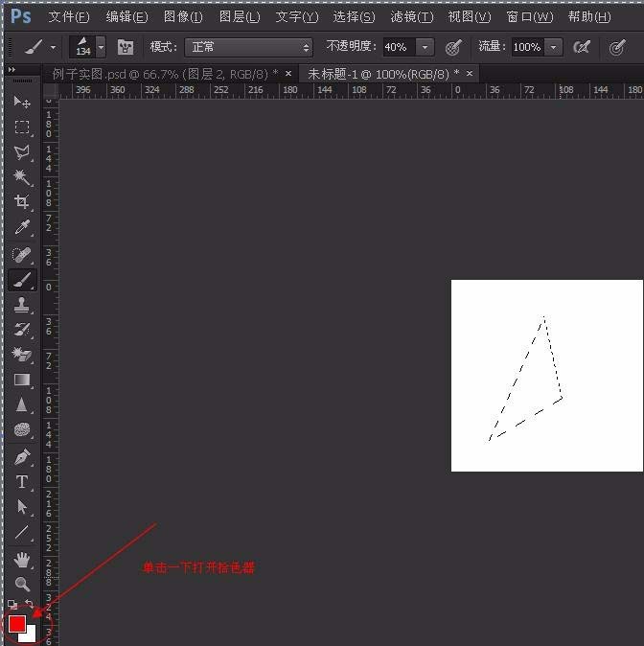Select the Move tool
This screenshot has width=644, height=646.
(21, 102)
